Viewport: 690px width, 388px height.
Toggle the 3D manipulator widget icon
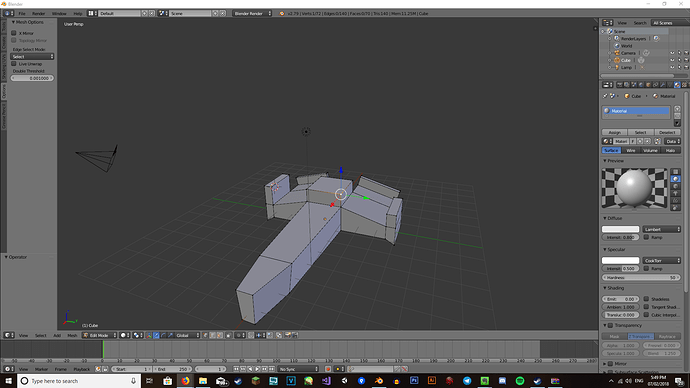[x=149, y=335]
